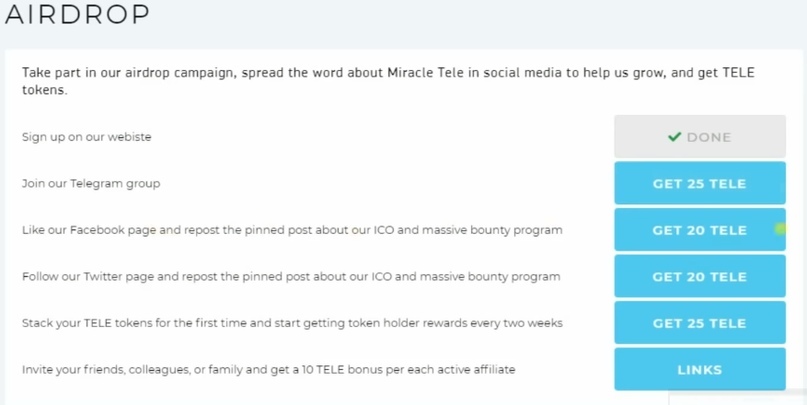
Task: Click the "Follow our Twitter page" task description
Action: 291,277
